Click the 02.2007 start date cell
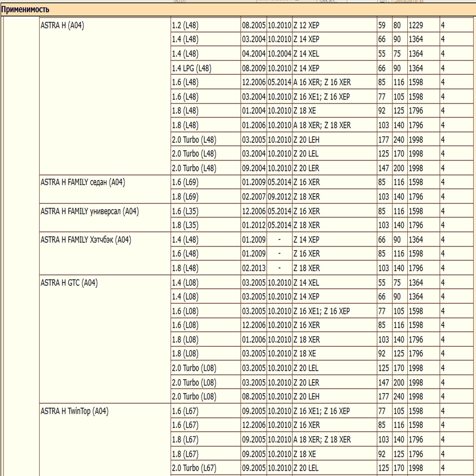Image resolution: width=476 pixels, height=476 pixels. click(253, 197)
